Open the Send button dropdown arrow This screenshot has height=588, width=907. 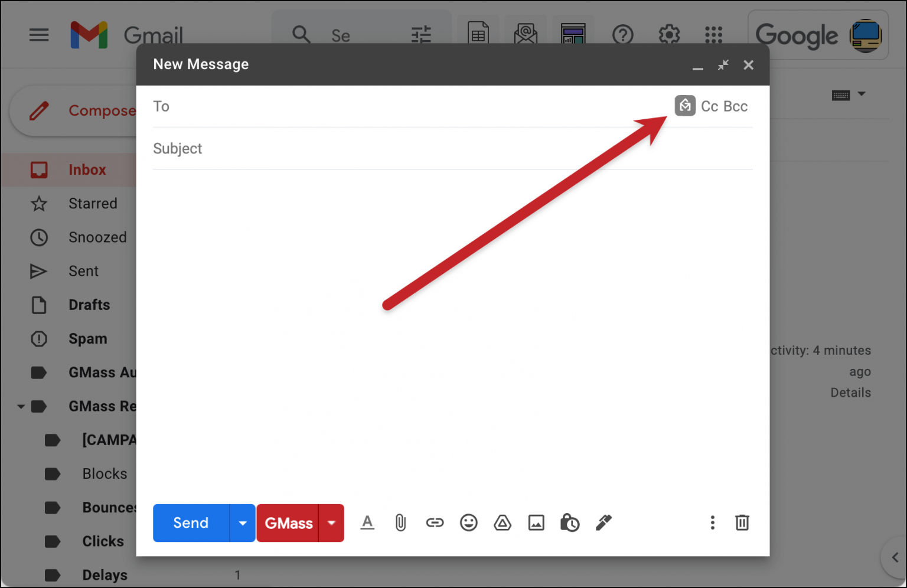coord(242,522)
